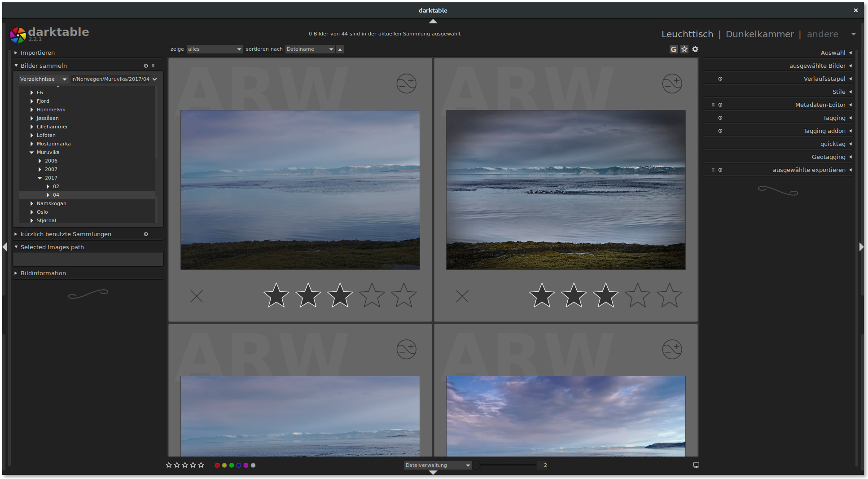Open the 'andere' views menu
This screenshot has width=868, height=479.
click(x=822, y=35)
